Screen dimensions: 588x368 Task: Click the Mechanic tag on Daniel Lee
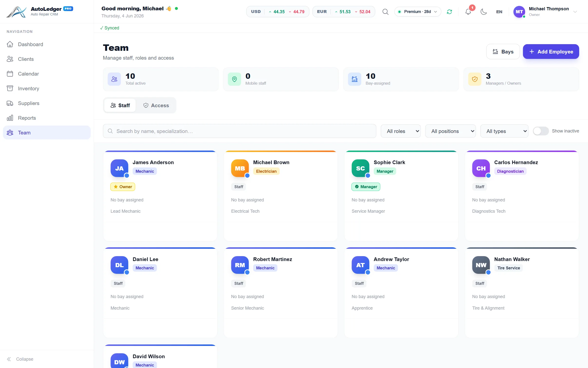[x=145, y=268]
